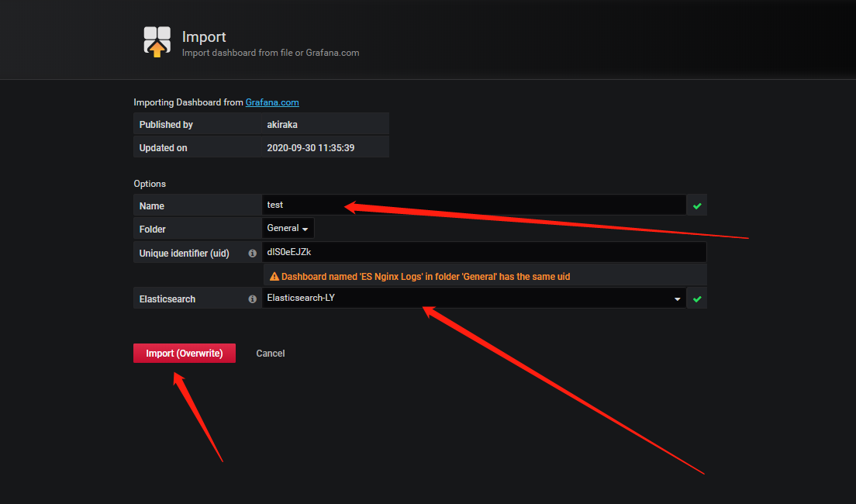The height and width of the screenshot is (504, 856).
Task: Open the General folder dropdown
Action: [288, 229]
